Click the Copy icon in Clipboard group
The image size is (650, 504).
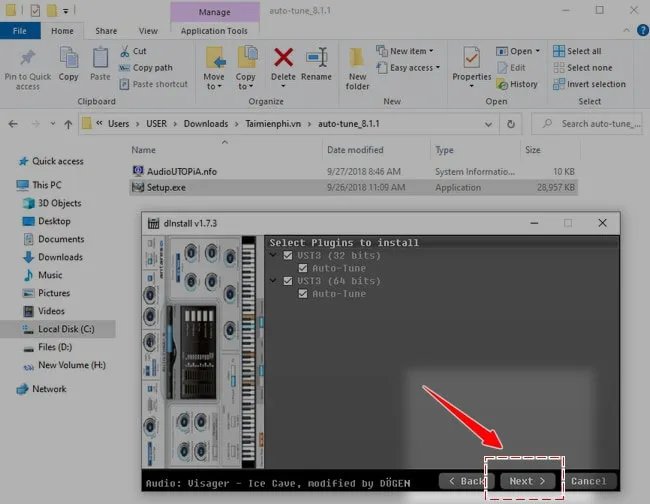pos(68,59)
